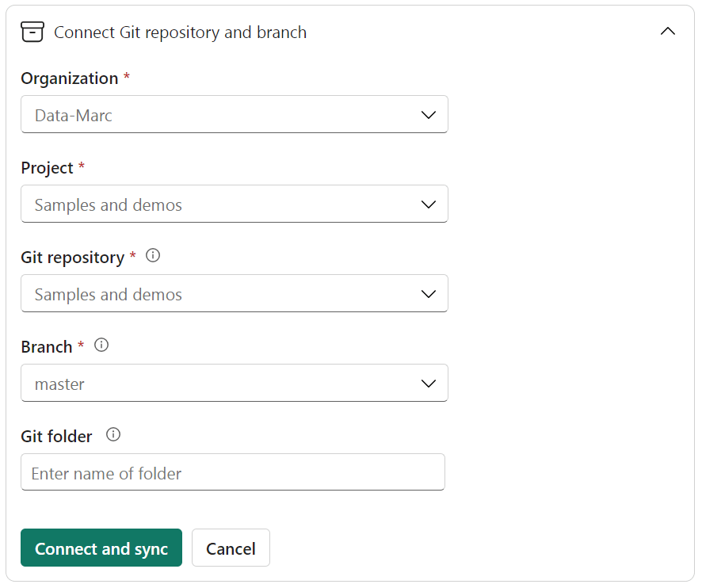Screen dimensions: 702x588
Task: Click the Git folder name input field
Action: pyautogui.click(x=233, y=473)
